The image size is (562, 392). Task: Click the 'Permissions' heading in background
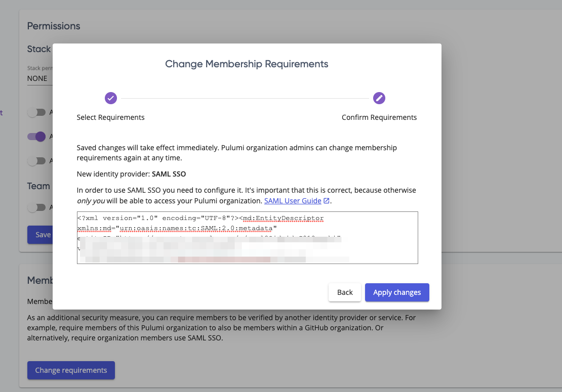tap(54, 26)
